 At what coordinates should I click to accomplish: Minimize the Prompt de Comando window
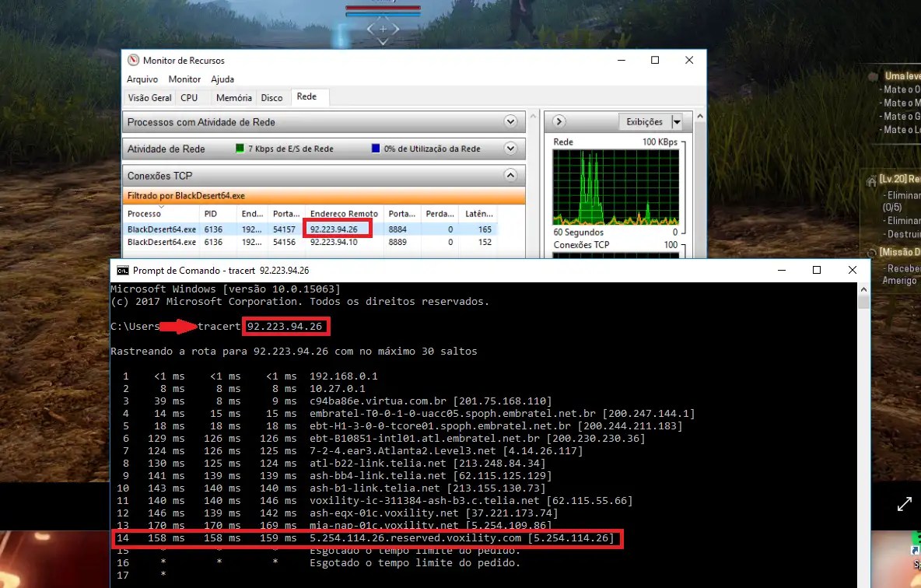[x=781, y=270]
